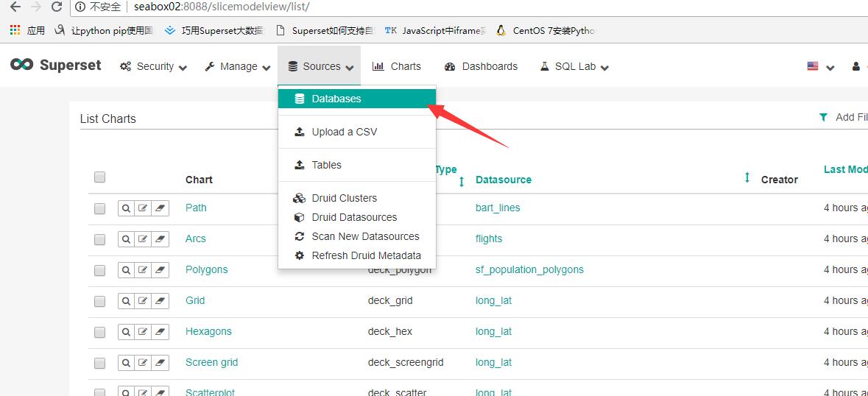Image resolution: width=868 pixels, height=396 pixels.
Task: Delete the Arcs chart with eraser icon
Action: point(160,239)
